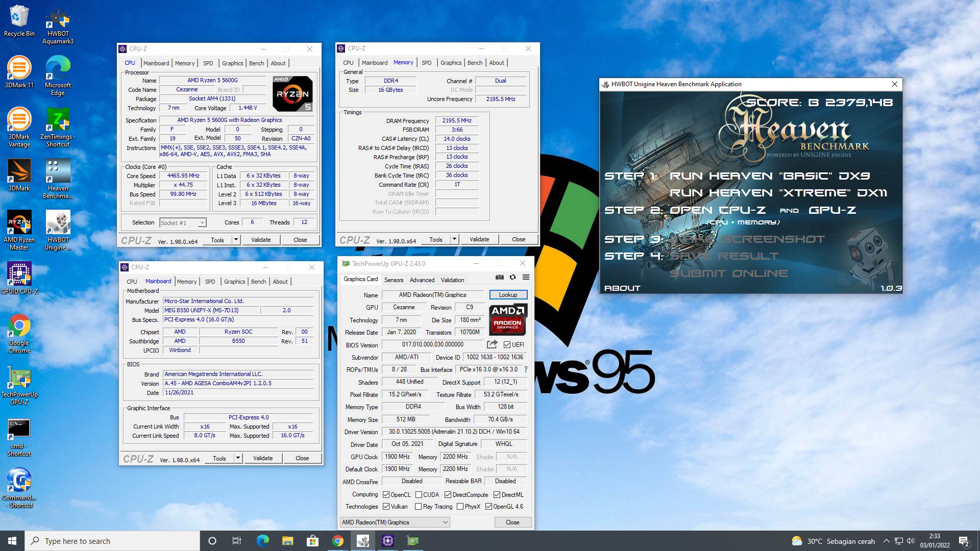Open Validation tab in GPU-Z
This screenshot has width=980, height=551.
[x=452, y=280]
